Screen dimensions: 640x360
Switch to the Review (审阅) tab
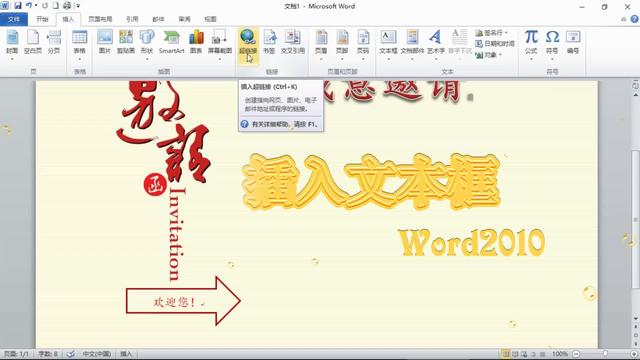point(184,19)
